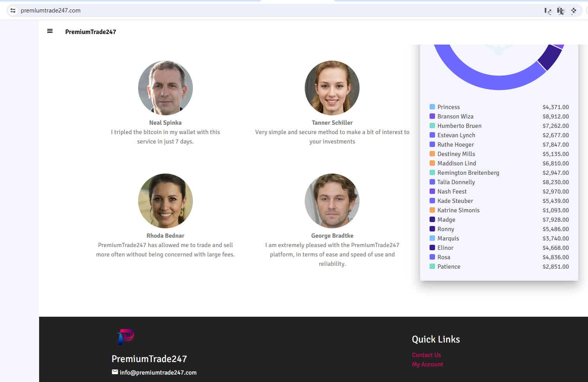Screen dimensions: 588x382
Task: Select the Madge legend color swatch
Action: point(432,219)
